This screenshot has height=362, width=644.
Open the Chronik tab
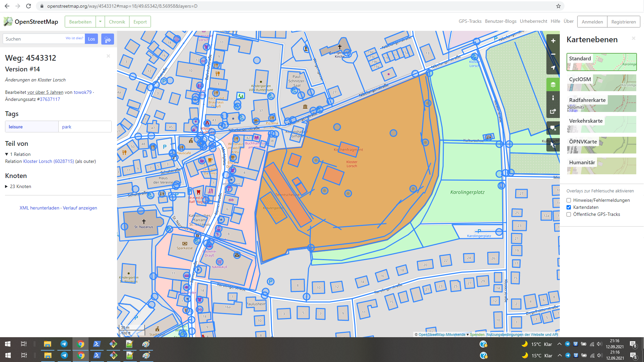pyautogui.click(x=117, y=22)
